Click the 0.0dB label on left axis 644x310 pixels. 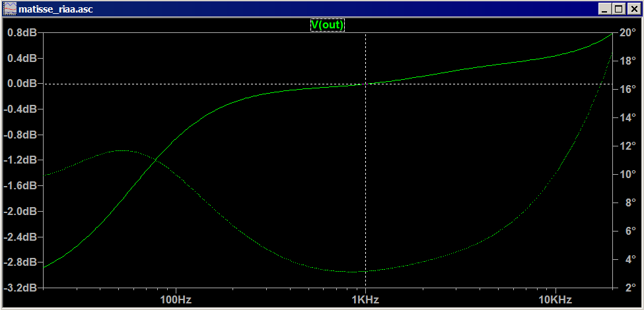[21, 84]
